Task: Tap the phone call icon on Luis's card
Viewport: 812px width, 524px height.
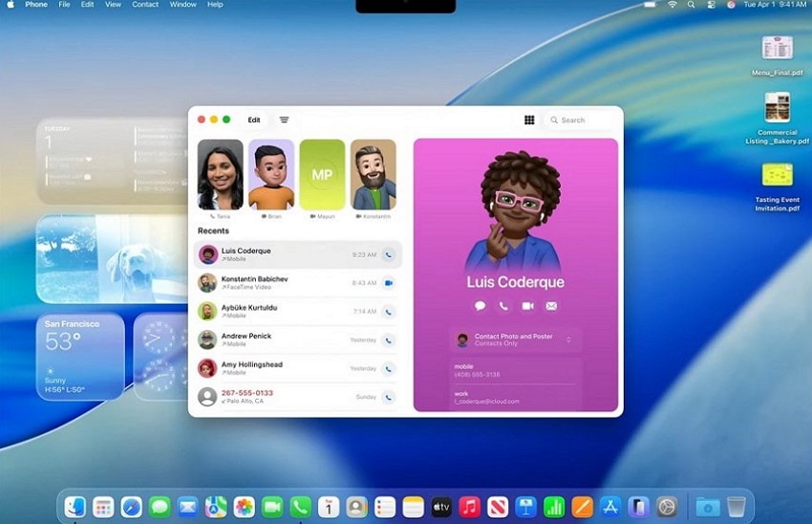Action: pos(503,306)
